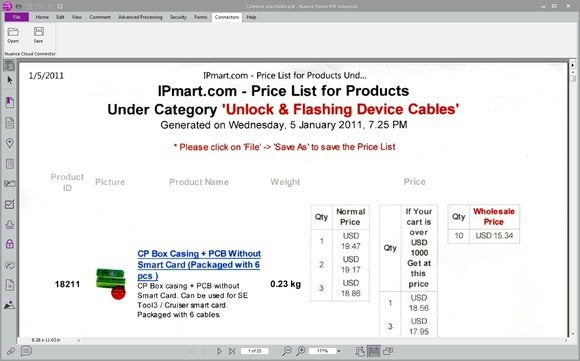Open the Help tab
The image size is (580, 361).
click(251, 17)
